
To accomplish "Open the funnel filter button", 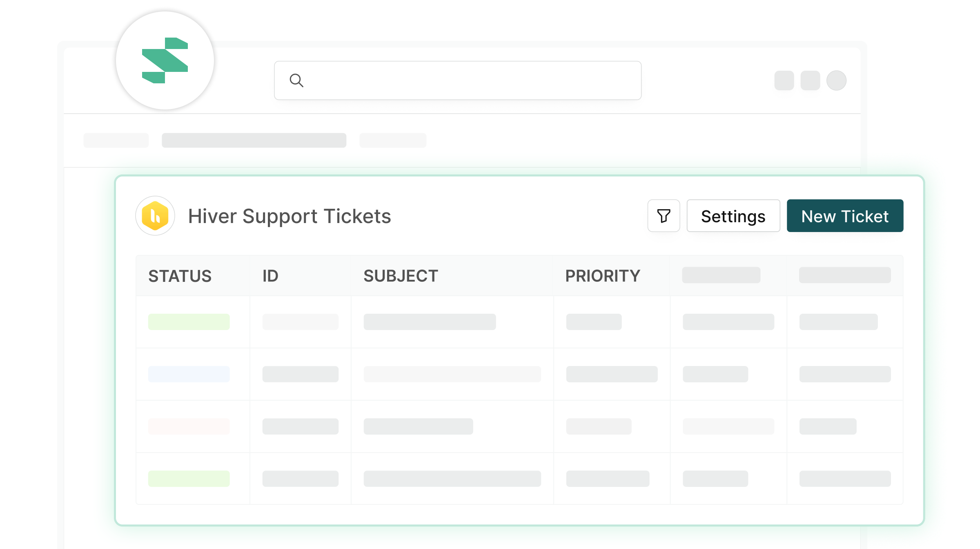I will pos(664,216).
